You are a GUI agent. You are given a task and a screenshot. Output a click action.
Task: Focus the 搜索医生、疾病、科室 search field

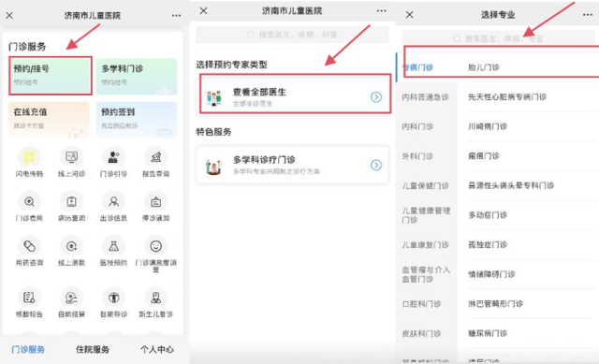coord(293,35)
